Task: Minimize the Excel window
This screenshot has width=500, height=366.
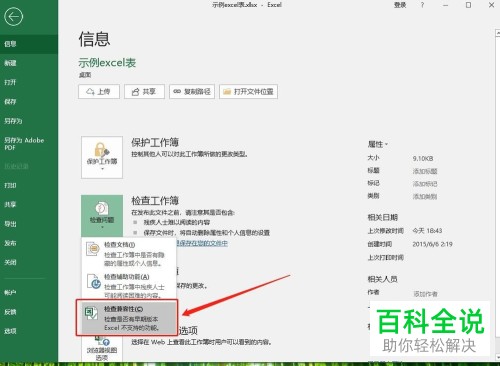Action: (x=445, y=5)
